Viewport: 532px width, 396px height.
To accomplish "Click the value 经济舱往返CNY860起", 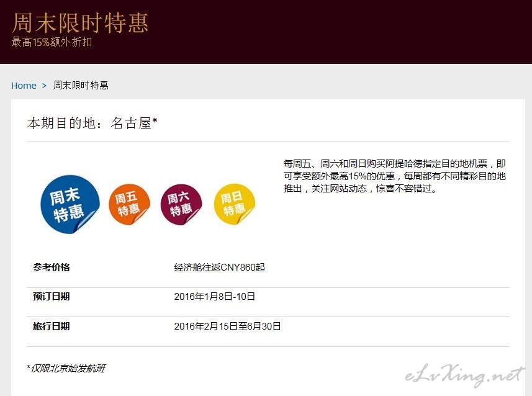I will [x=220, y=268].
